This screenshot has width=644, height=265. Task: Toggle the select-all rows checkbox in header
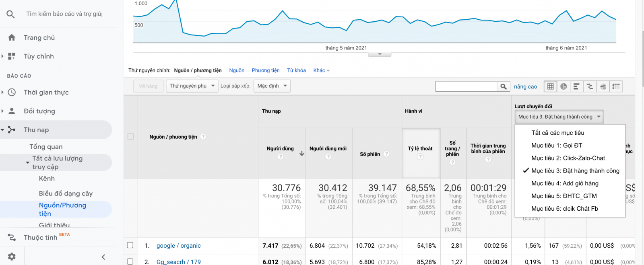[x=130, y=137]
